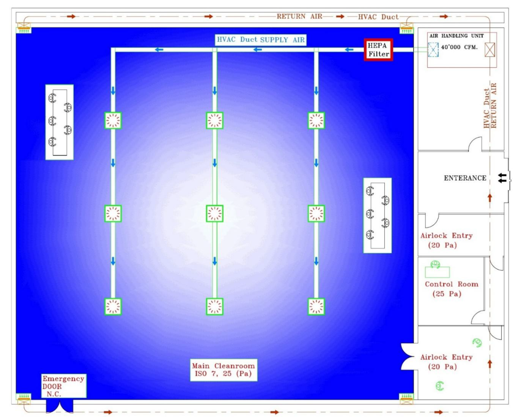Click the bottom-right return air grille

pyautogui.click(x=406, y=399)
